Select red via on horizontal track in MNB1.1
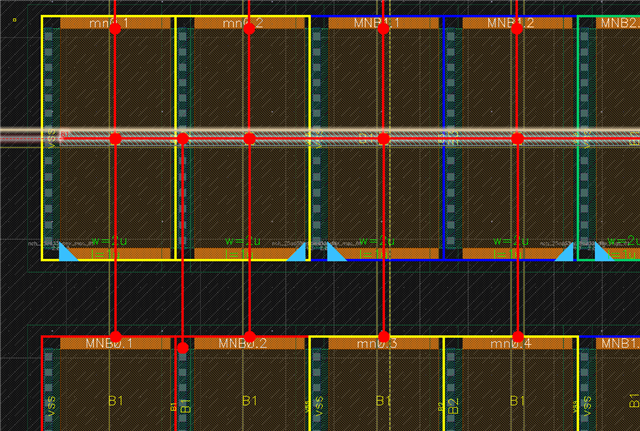The width and height of the screenshot is (640, 431). coord(383,138)
